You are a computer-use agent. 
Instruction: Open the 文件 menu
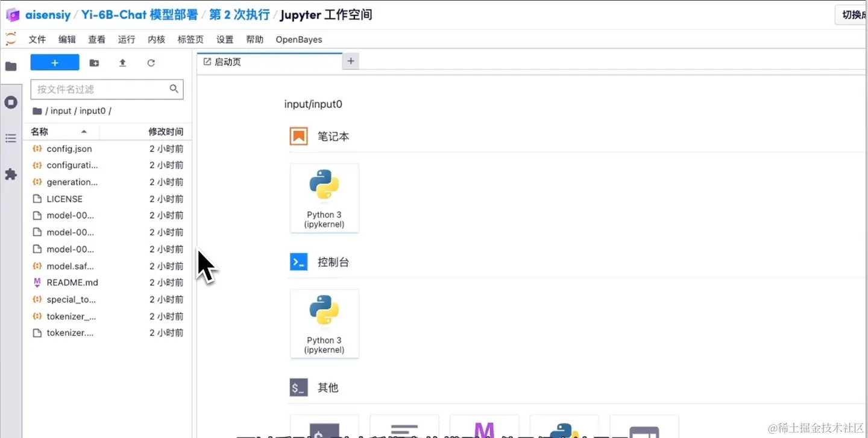coord(37,39)
